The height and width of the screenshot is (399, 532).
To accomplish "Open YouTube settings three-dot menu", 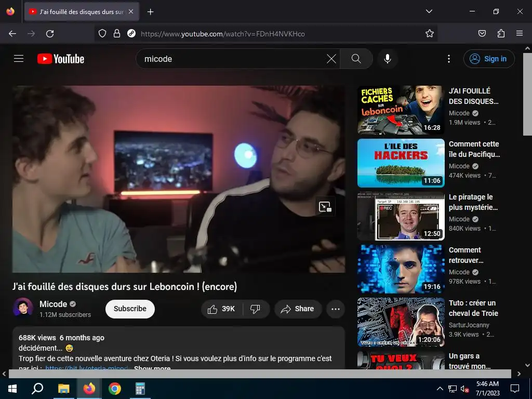I will pos(449,59).
